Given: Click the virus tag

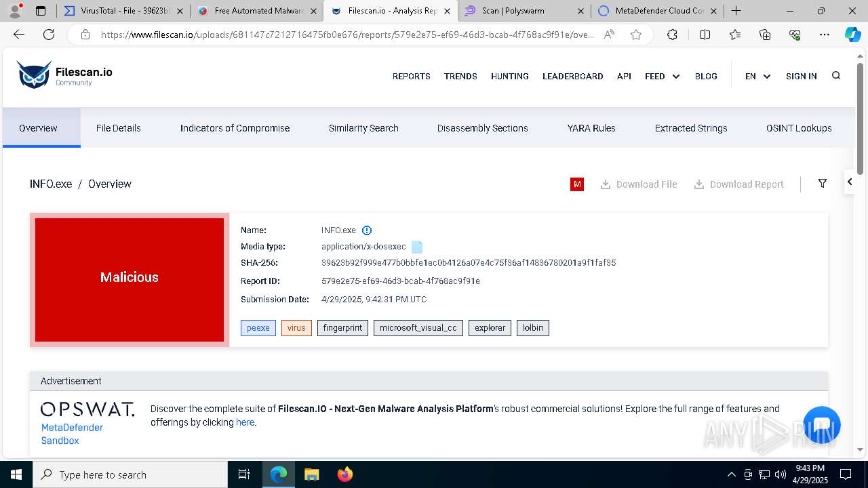Looking at the screenshot, I should pos(296,328).
